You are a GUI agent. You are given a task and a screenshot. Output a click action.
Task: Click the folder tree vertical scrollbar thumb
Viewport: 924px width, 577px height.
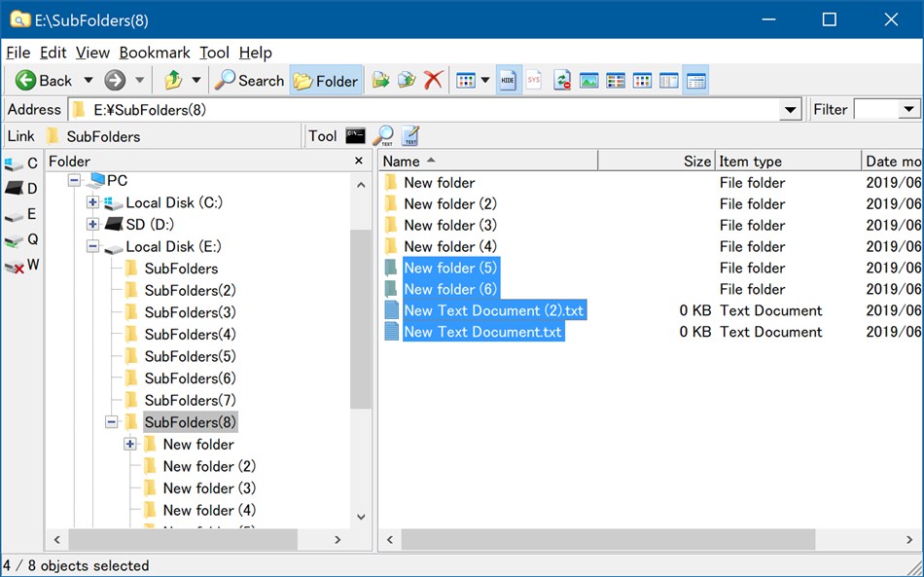360,319
